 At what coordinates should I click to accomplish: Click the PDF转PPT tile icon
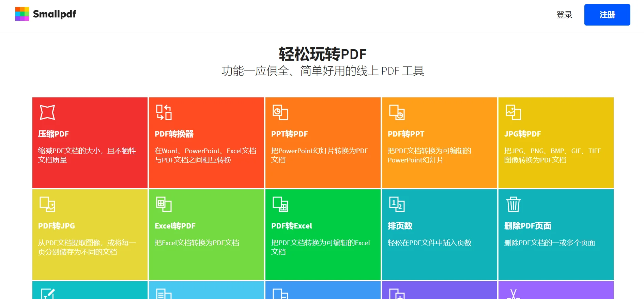(x=397, y=112)
